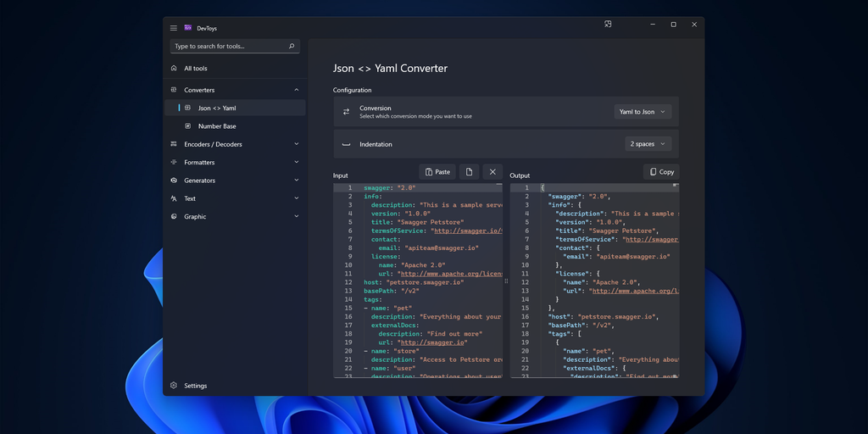Click the All tools home icon
This screenshot has height=434, width=868.
(174, 69)
